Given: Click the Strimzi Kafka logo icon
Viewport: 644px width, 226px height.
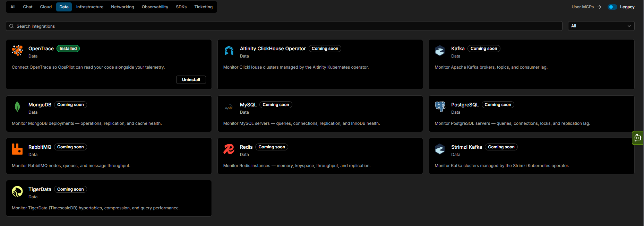Looking at the screenshot, I should (x=440, y=149).
